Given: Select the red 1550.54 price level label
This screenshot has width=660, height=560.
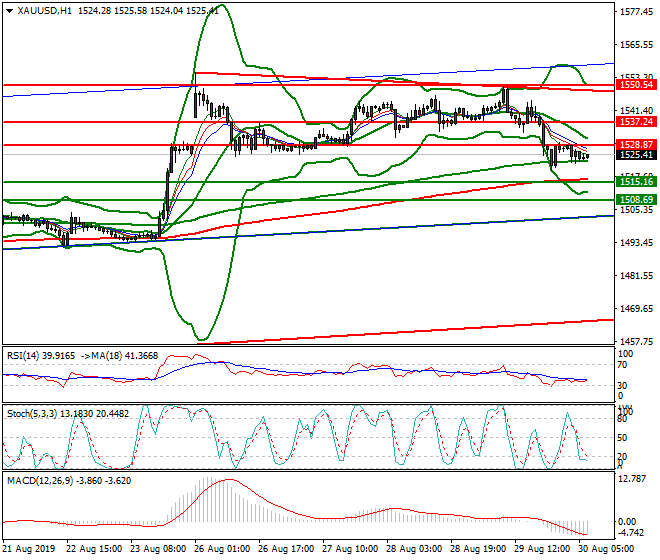Looking at the screenshot, I should tap(636, 85).
